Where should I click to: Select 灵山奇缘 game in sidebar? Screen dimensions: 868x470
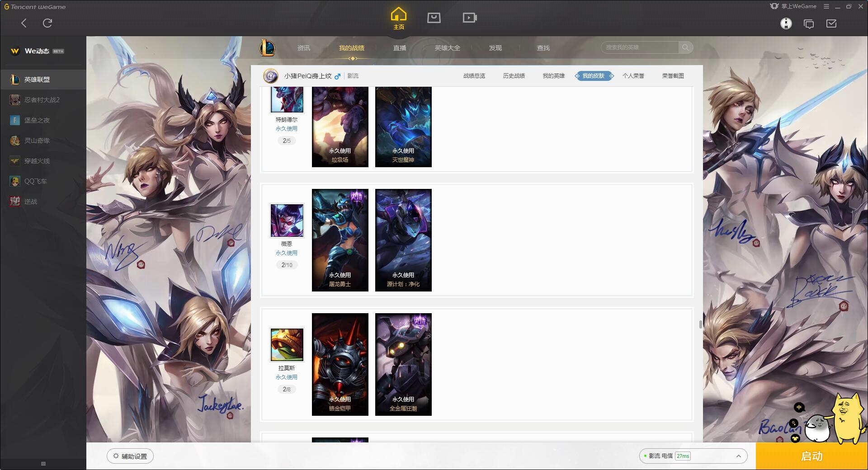[43, 141]
